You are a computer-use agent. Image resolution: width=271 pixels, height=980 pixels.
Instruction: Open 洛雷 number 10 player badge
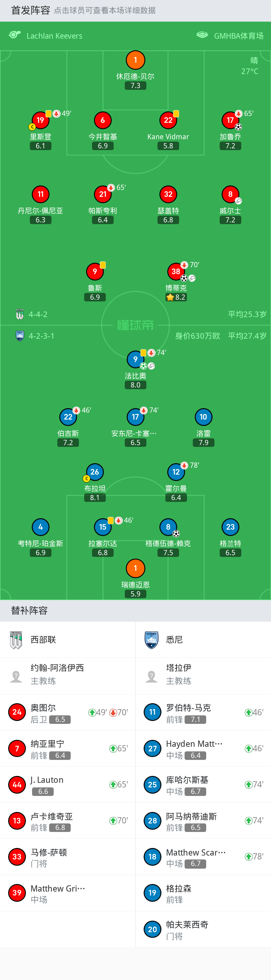[x=203, y=417]
